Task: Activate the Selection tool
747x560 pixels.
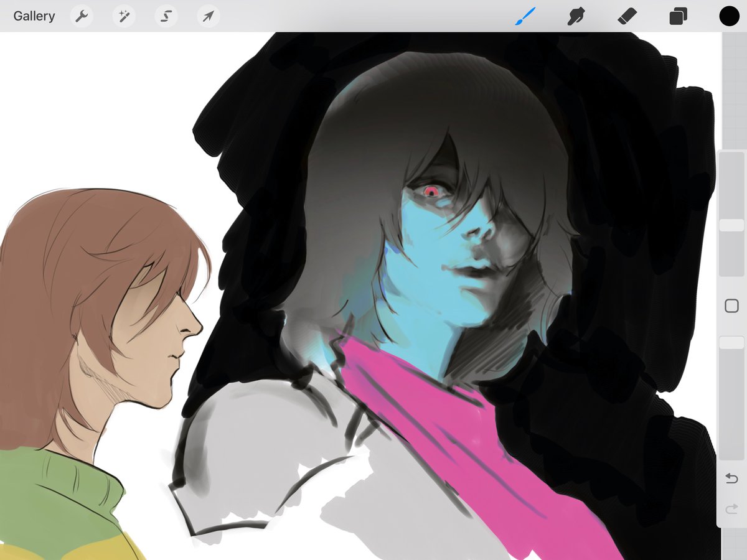Action: point(166,16)
